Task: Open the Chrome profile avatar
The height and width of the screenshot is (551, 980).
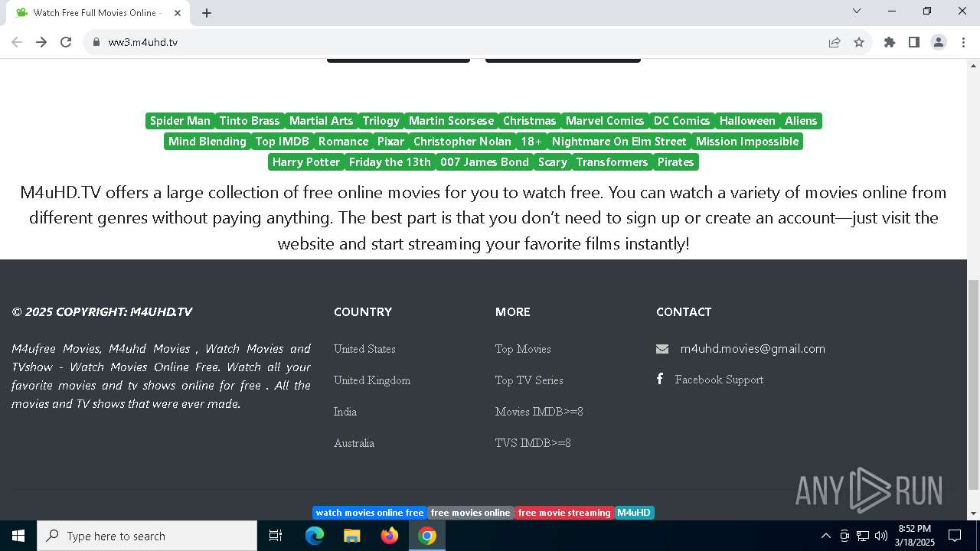Action: (x=939, y=42)
